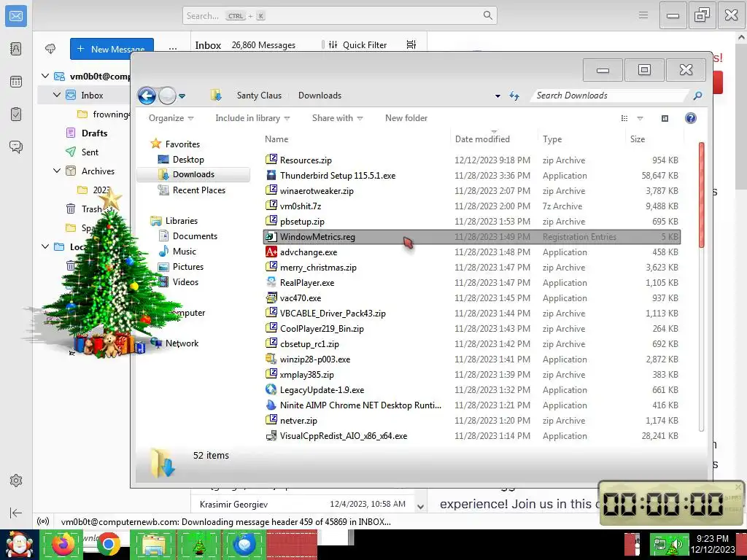Open Chat space in Thunderbird
Image resolution: width=747 pixels, height=560 pixels.
(16, 147)
